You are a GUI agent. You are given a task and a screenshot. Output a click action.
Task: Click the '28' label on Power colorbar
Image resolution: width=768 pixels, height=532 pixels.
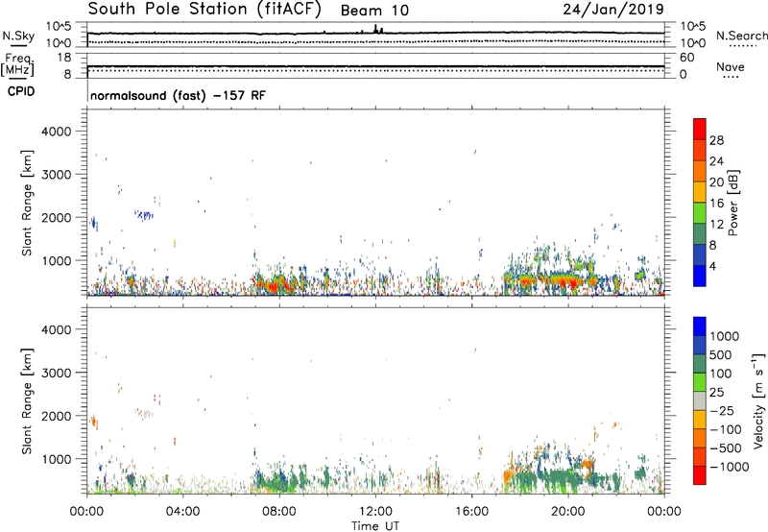click(716, 140)
